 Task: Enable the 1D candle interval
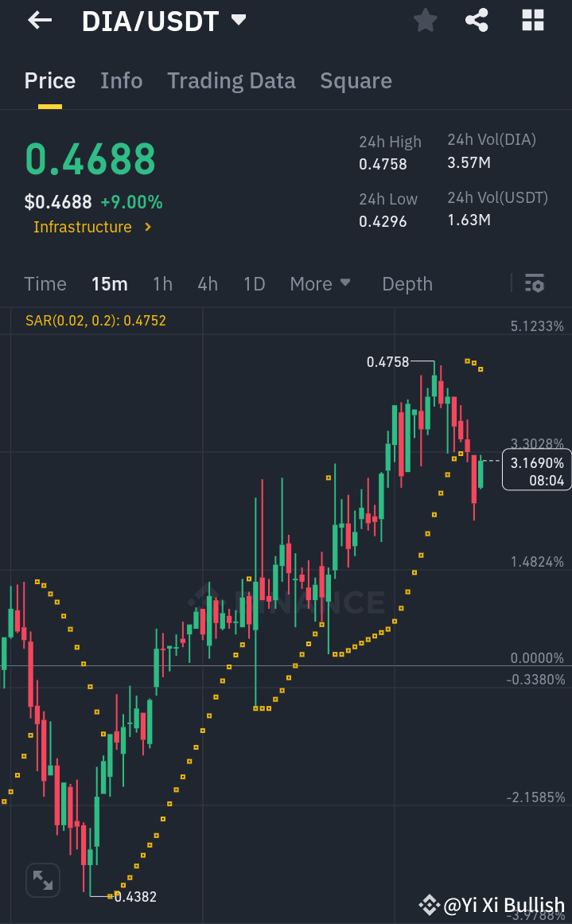[254, 283]
